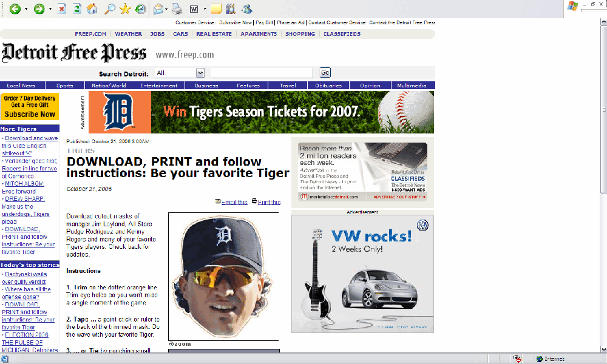Open the Research books icon

[x=231, y=8]
